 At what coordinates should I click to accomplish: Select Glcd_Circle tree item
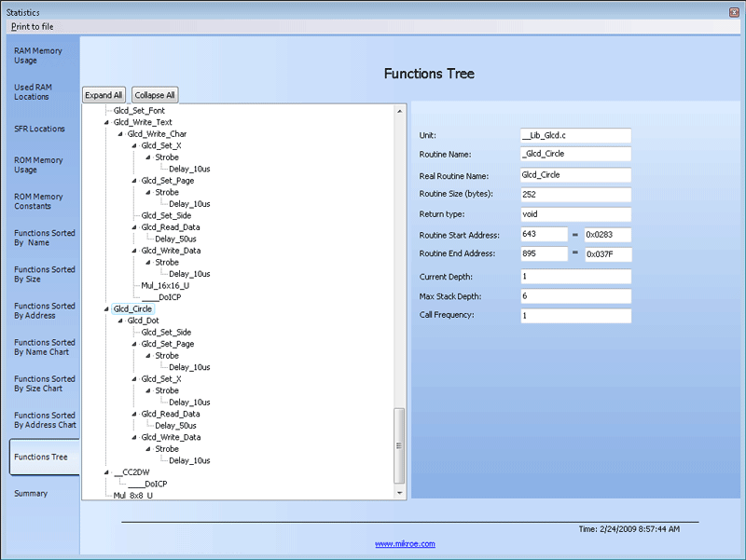coord(132,309)
